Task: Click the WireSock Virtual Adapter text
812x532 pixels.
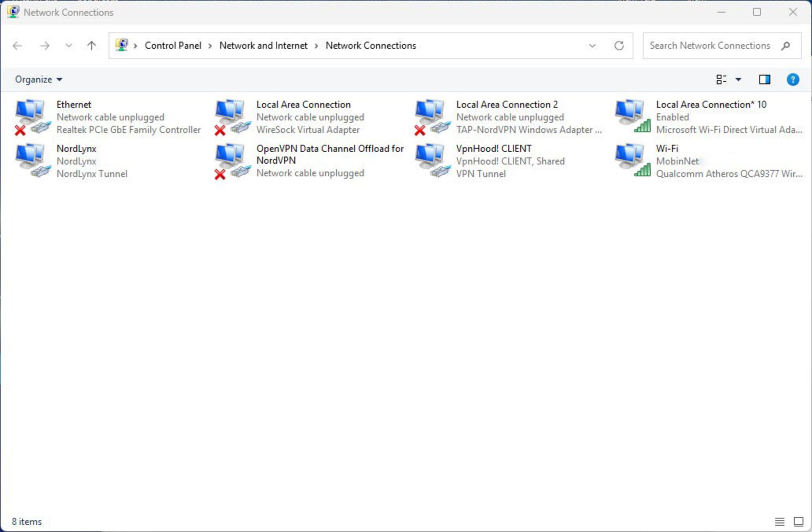Action: (308, 130)
